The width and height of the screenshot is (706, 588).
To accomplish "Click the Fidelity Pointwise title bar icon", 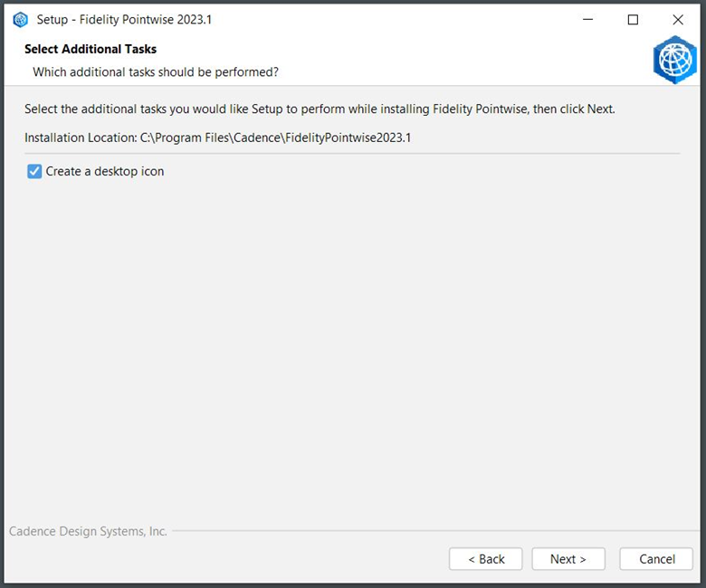I will click(20, 20).
